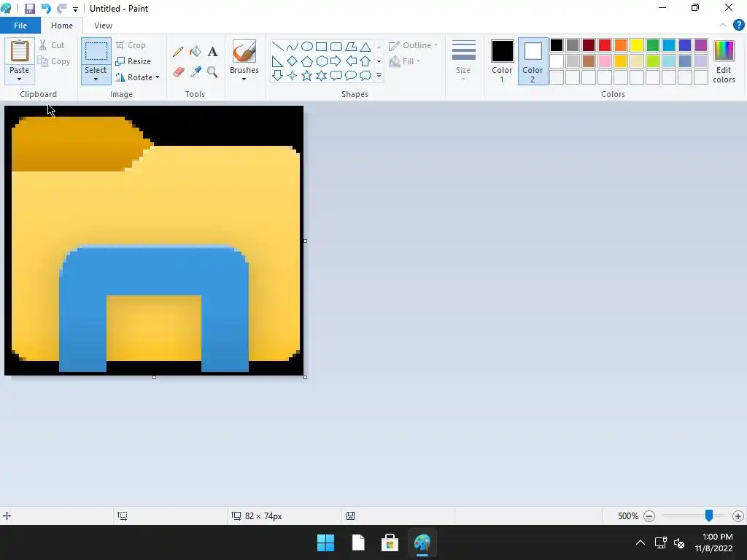This screenshot has height=560, width=747.
Task: Choose the Line shape
Action: click(x=278, y=46)
